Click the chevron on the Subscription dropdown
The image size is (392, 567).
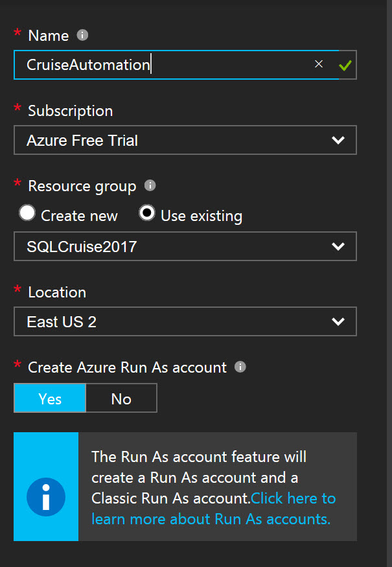(337, 140)
